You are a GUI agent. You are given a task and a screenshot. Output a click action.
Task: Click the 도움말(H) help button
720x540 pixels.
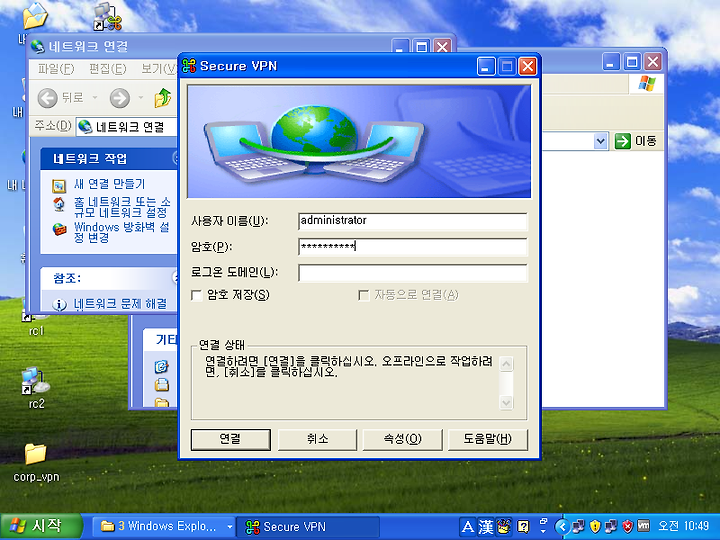coord(488,439)
